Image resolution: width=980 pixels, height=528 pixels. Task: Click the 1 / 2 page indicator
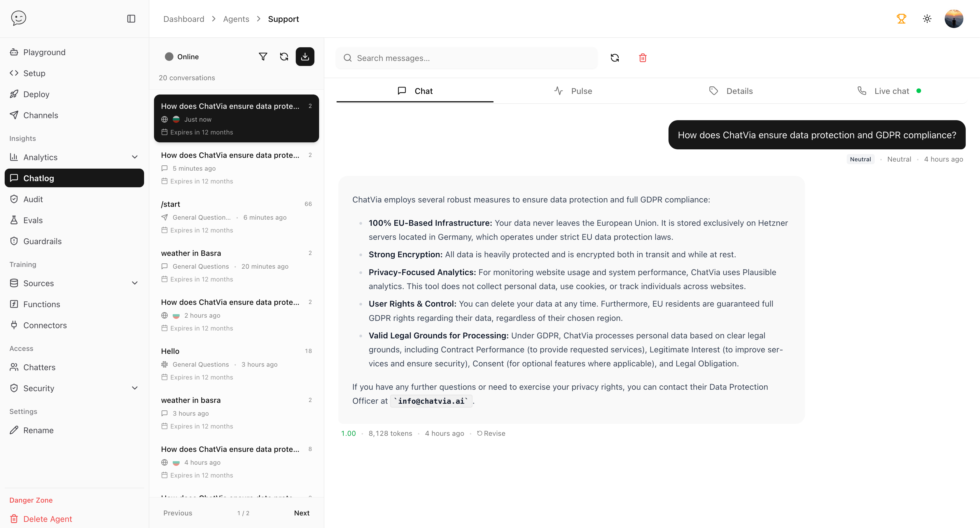pyautogui.click(x=243, y=513)
